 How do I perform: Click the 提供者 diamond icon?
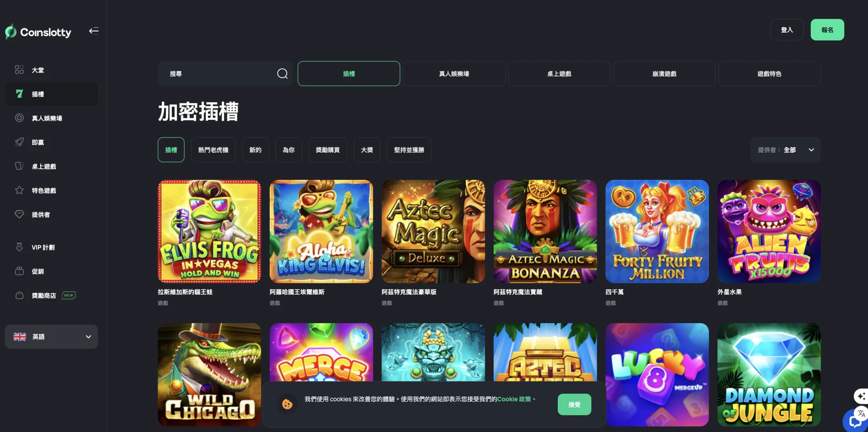(x=19, y=214)
